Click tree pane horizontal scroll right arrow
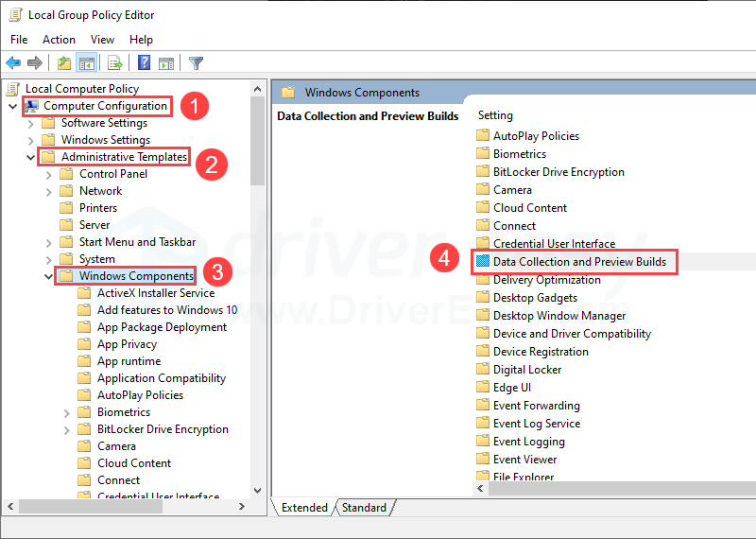756x539 pixels. point(242,506)
